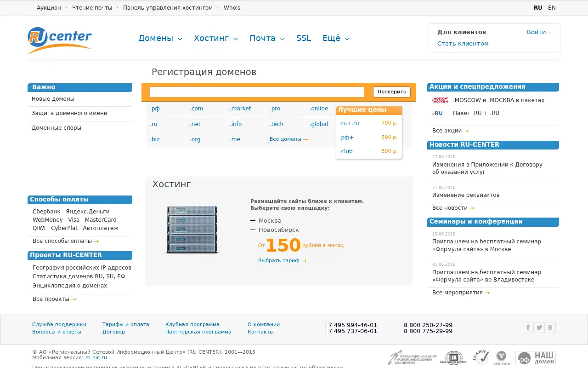The height and width of the screenshot is (368, 588).
Task: Click the Проверить button
Action: click(x=392, y=92)
